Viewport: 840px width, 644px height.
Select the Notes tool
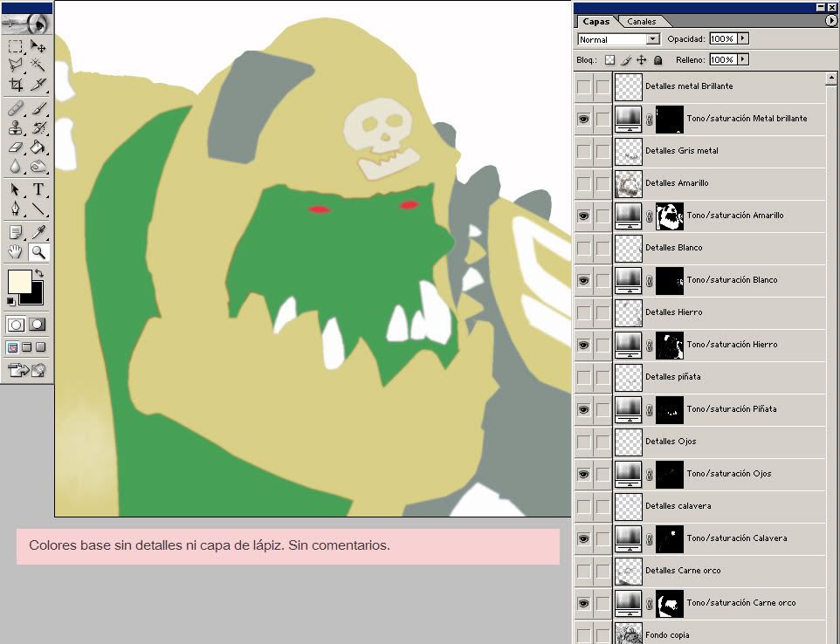[16, 232]
